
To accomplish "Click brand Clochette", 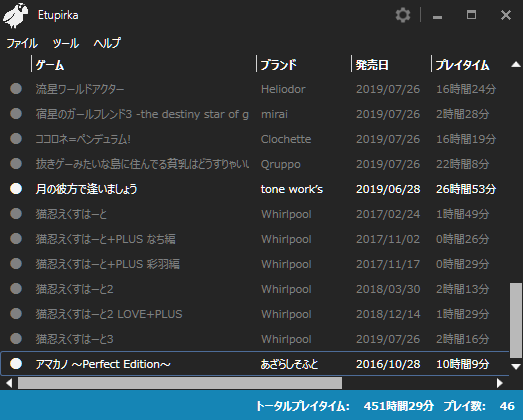I will point(286,139).
